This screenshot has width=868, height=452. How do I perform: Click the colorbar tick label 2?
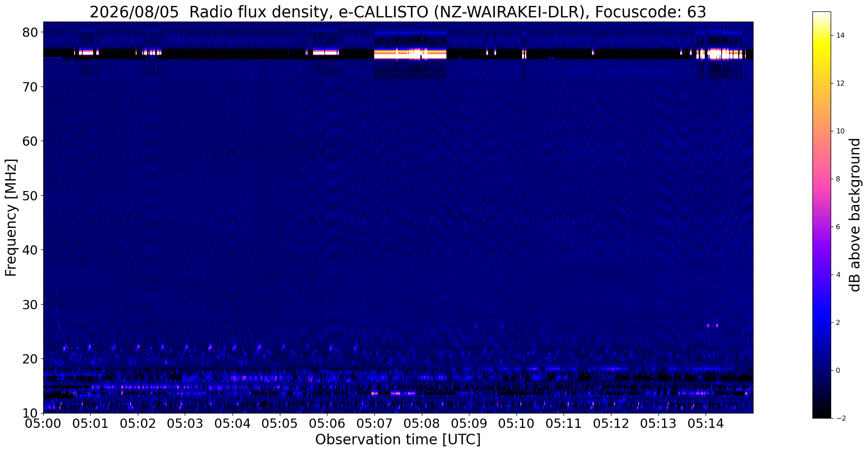coord(837,323)
